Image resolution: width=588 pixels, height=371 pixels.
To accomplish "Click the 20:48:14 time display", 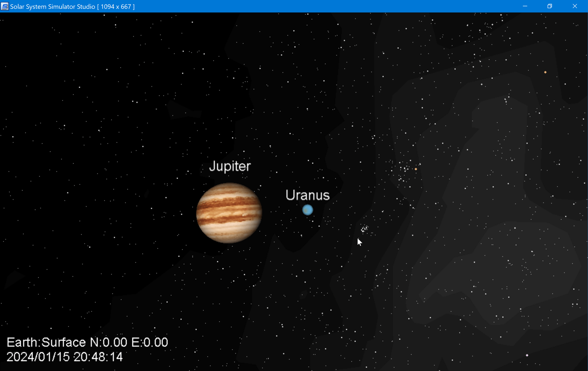I will pyautogui.click(x=98, y=357).
